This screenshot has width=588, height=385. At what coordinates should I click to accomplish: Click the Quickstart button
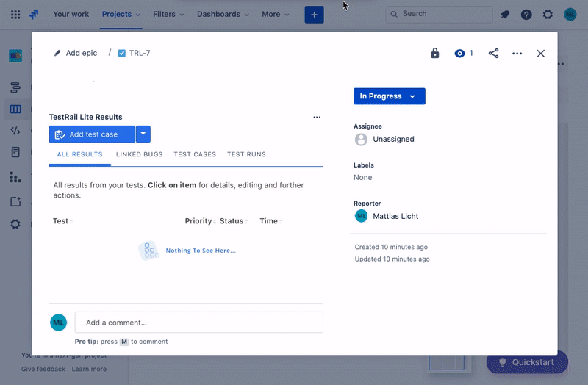pos(527,362)
